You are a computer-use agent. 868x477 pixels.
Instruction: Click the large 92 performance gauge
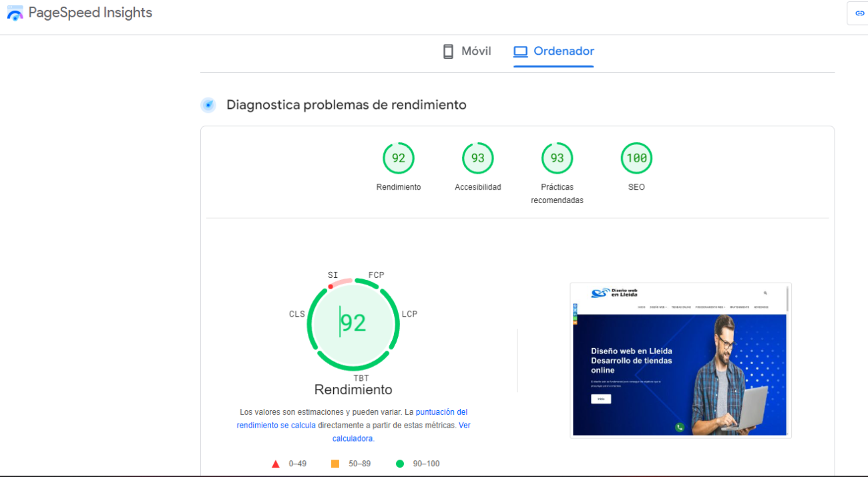click(353, 324)
